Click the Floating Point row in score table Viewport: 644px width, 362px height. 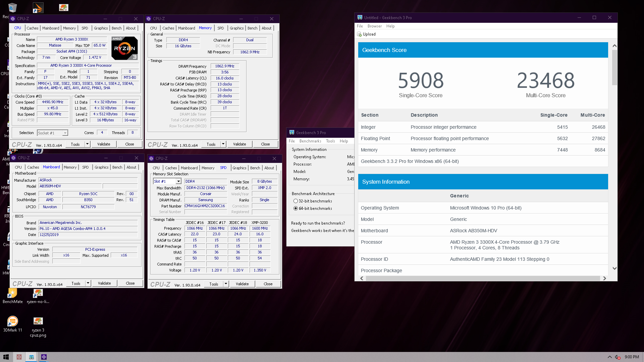[x=483, y=138]
